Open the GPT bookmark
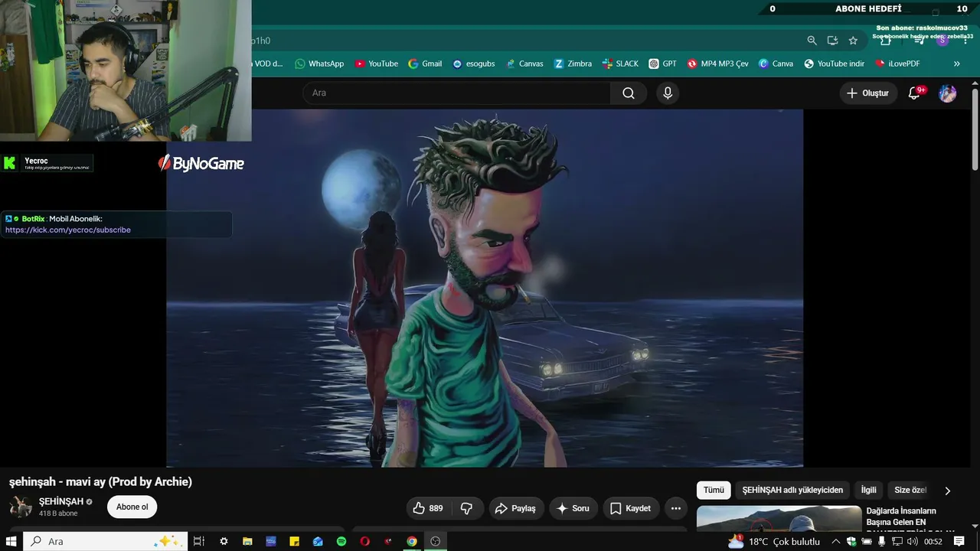 (x=663, y=64)
